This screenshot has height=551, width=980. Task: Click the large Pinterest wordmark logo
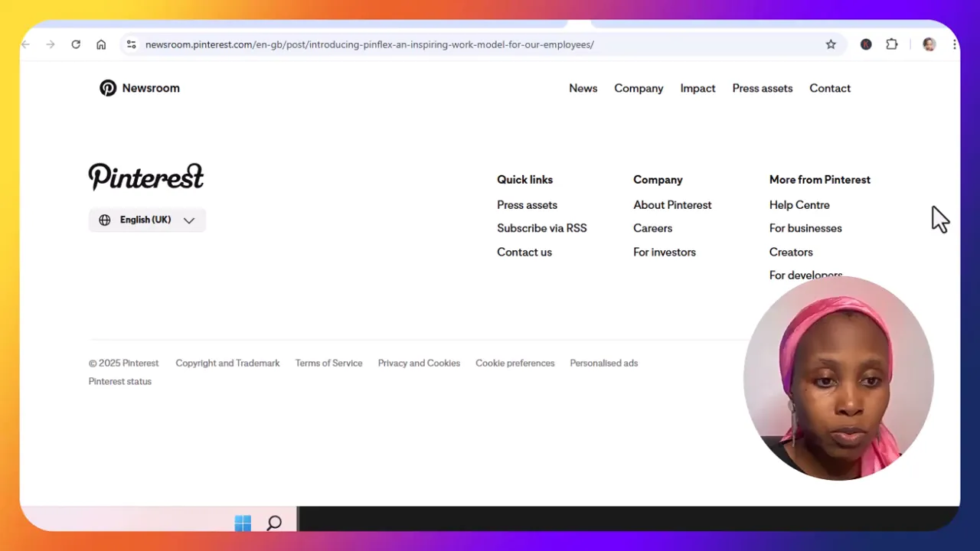point(146,177)
